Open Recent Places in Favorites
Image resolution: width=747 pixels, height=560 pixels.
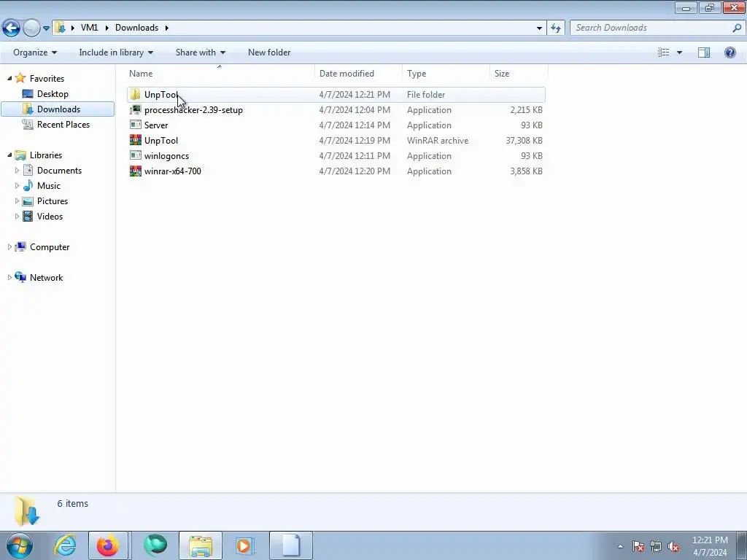point(63,124)
